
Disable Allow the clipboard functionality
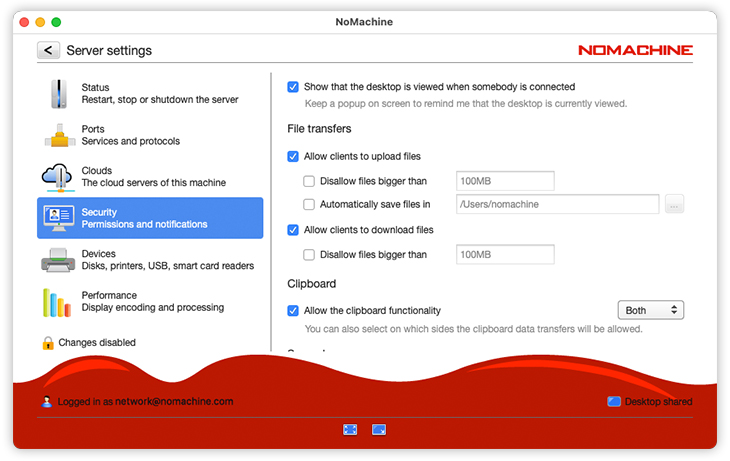[x=293, y=311]
